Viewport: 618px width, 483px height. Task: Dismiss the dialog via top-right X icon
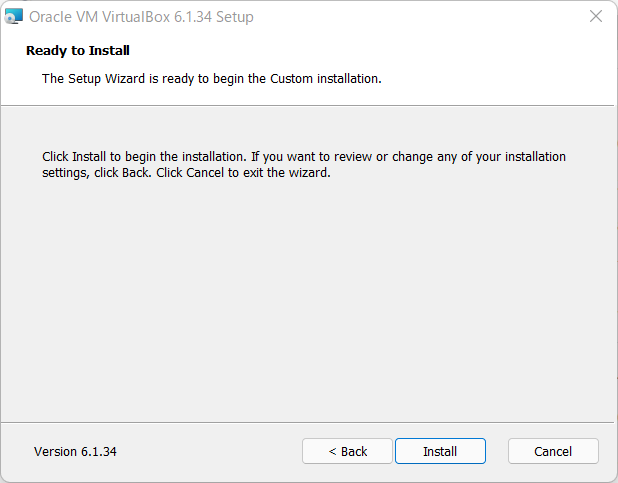point(596,17)
